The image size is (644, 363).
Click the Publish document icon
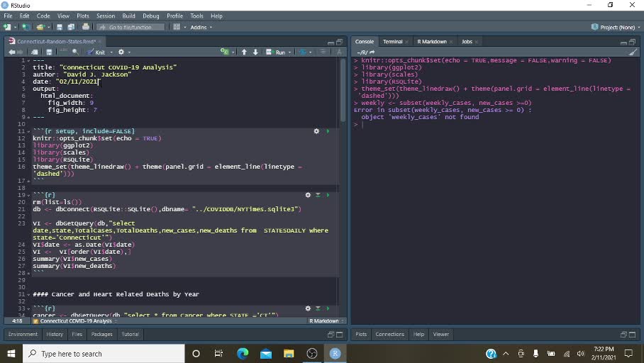[x=303, y=52]
